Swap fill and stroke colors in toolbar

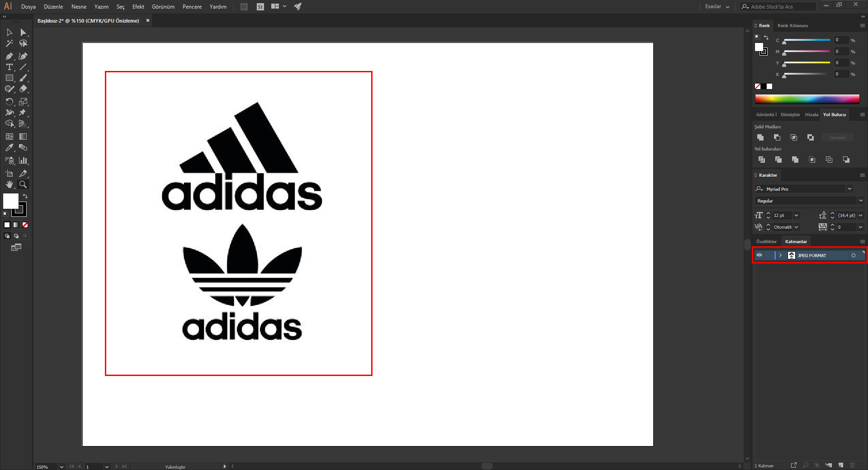pos(25,196)
